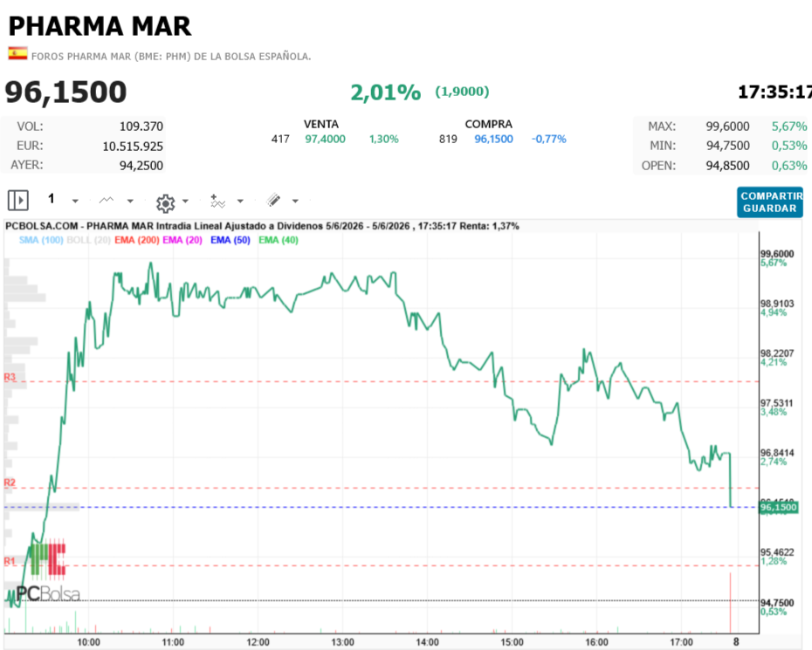Viewport: 812px width, 650px height.
Task: Click the VENTA percentage 1,30%
Action: pyautogui.click(x=383, y=140)
